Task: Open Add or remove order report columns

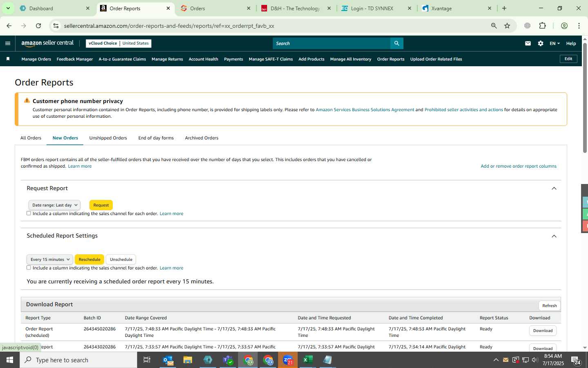Action: click(x=519, y=166)
